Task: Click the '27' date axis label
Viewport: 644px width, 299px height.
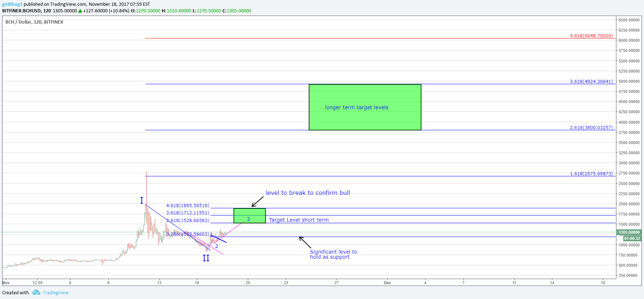Action: (x=337, y=283)
